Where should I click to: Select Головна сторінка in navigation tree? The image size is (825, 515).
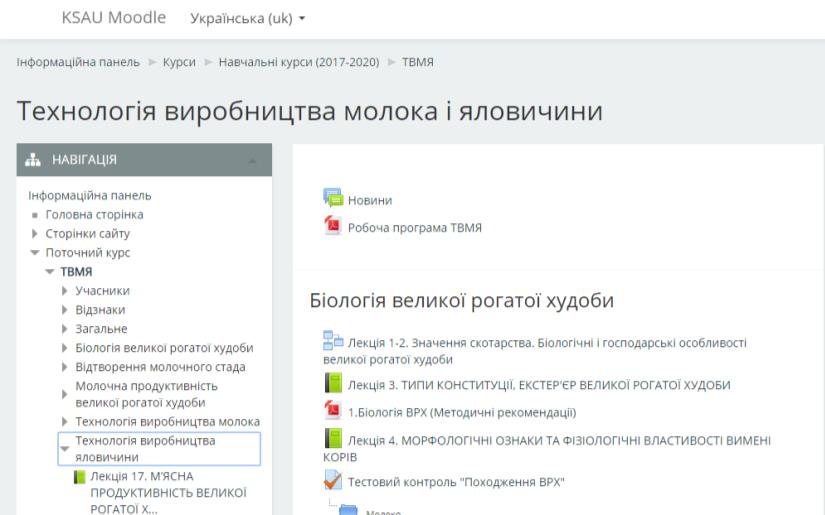pyautogui.click(x=94, y=215)
